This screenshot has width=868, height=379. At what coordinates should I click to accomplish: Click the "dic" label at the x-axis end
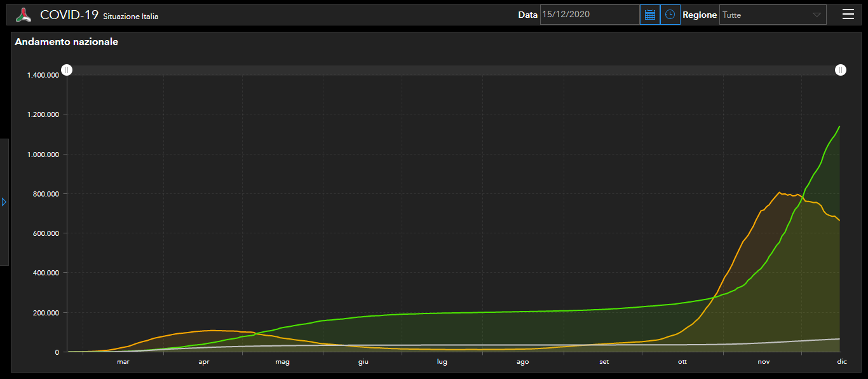click(x=841, y=362)
